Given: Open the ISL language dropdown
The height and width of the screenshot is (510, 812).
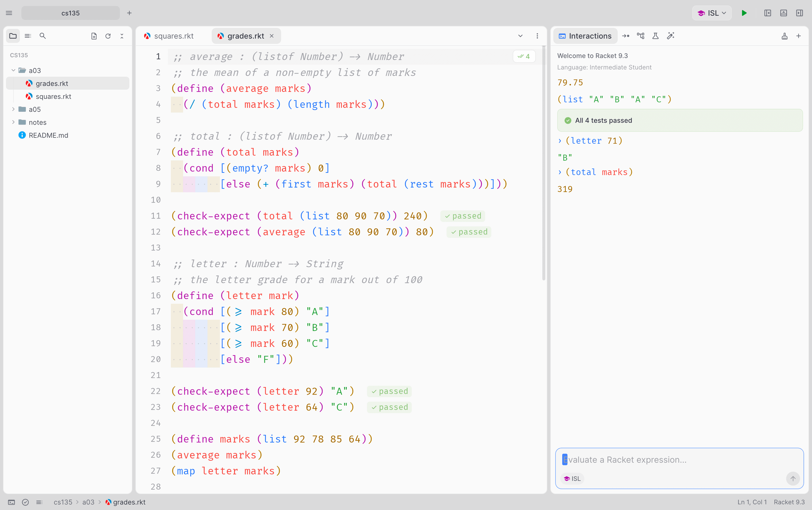Looking at the screenshot, I should [712, 13].
